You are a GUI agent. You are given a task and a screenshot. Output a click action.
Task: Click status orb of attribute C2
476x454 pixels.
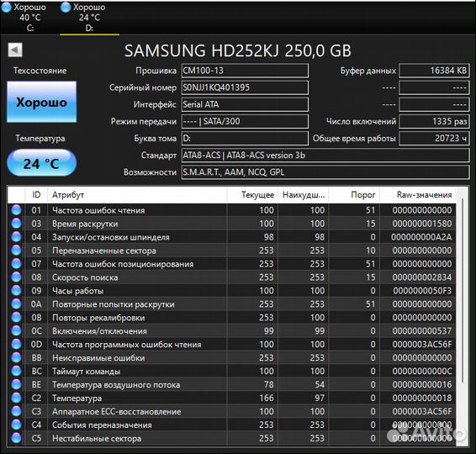click(x=16, y=398)
